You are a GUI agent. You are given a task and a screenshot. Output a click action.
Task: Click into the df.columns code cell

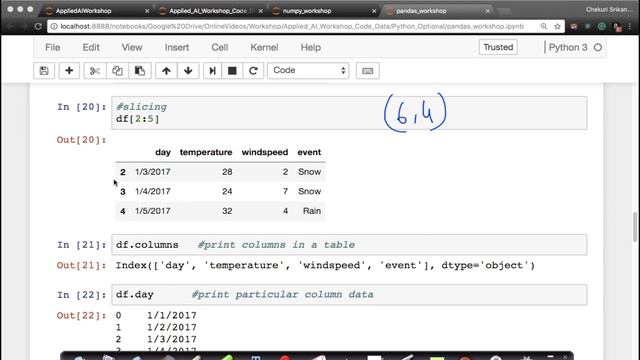pyautogui.click(x=349, y=244)
